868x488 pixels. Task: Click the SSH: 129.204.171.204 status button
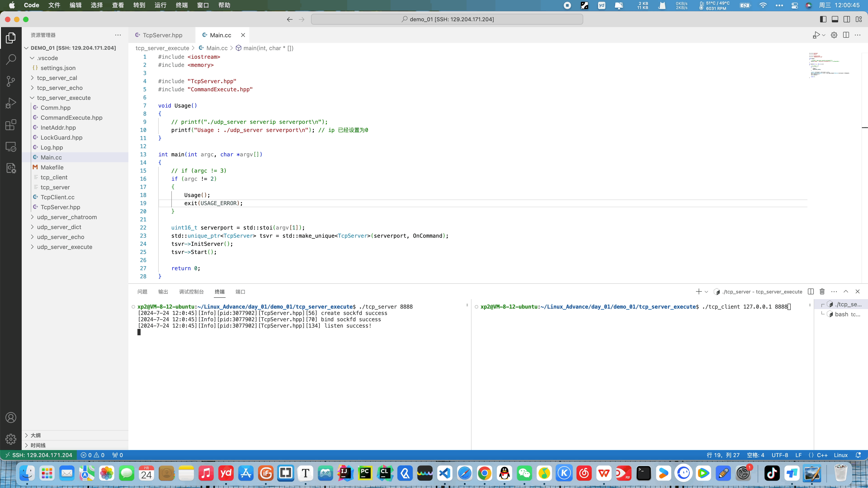pyautogui.click(x=38, y=455)
